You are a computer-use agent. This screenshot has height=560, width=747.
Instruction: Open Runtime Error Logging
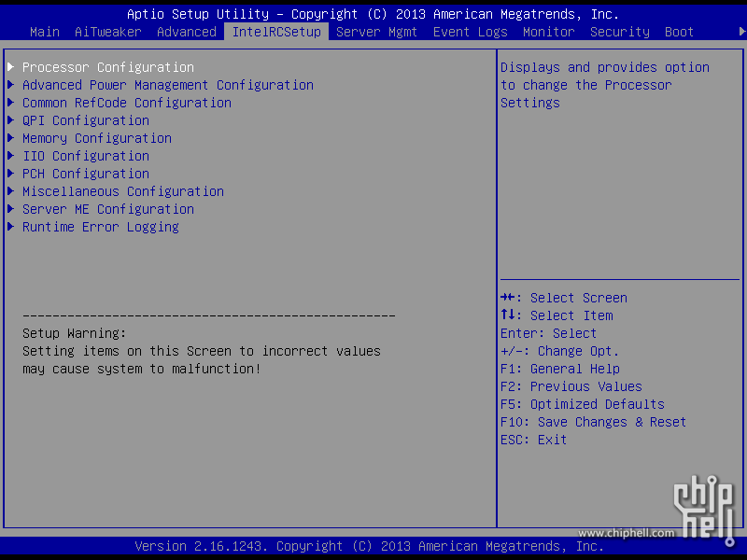(x=101, y=227)
